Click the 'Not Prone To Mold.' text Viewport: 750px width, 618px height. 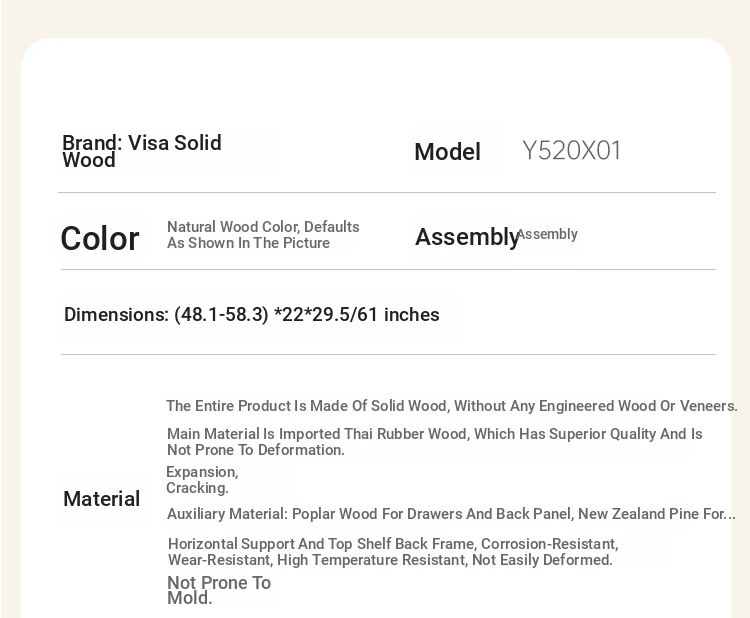pyautogui.click(x=219, y=590)
